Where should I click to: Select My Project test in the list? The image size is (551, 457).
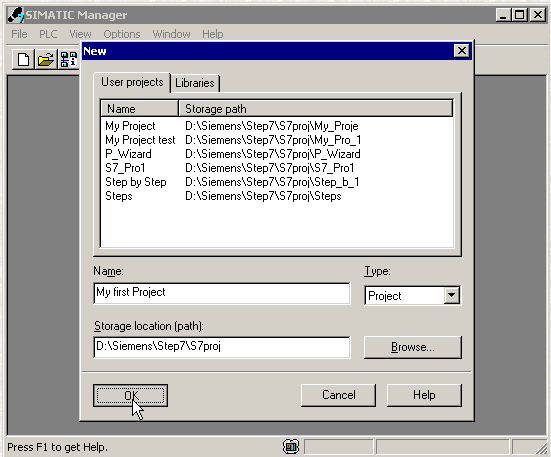click(140, 140)
